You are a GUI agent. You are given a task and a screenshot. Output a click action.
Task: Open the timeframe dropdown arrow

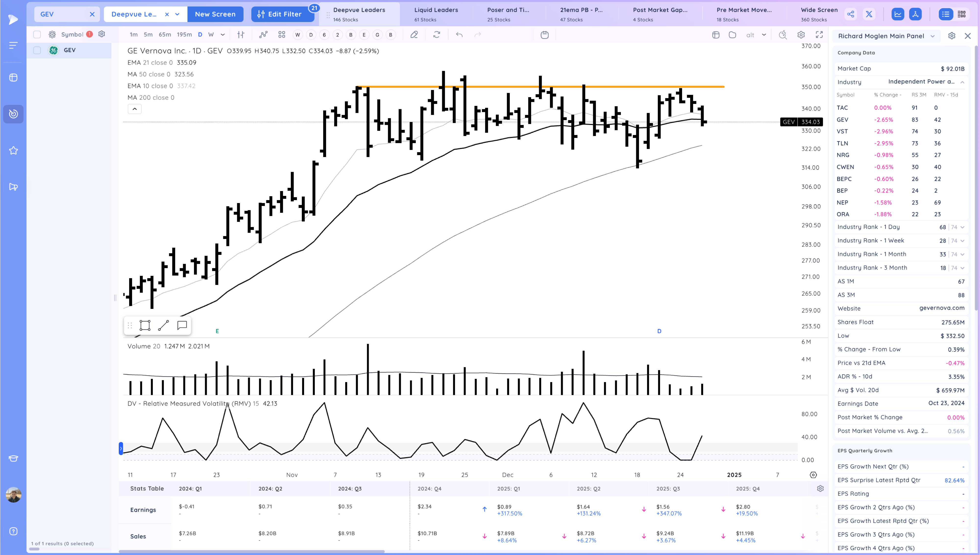223,35
